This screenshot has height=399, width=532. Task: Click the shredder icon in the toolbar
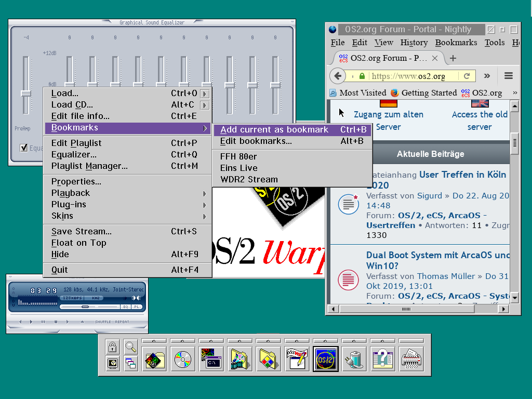(x=411, y=359)
